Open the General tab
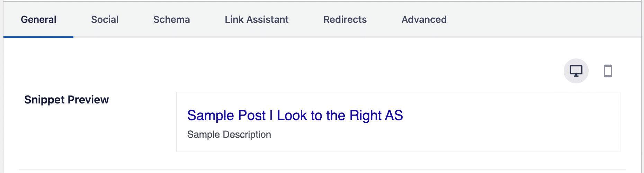This screenshot has height=173, width=644. 38,19
